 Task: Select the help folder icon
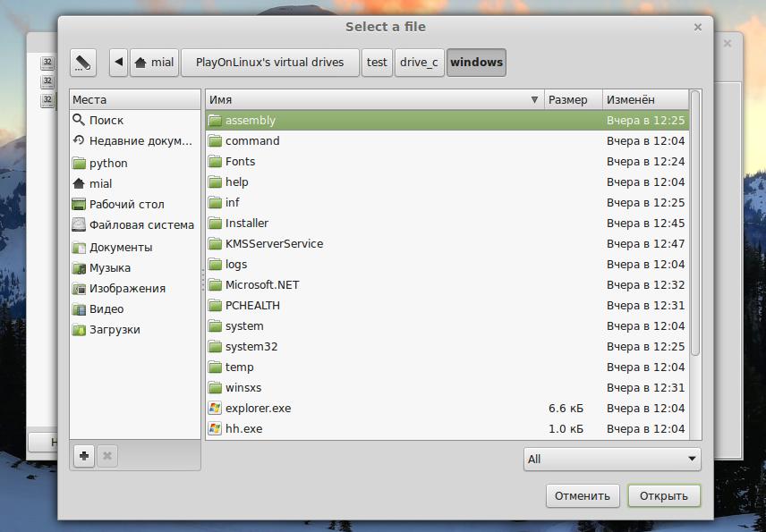pyautogui.click(x=215, y=182)
